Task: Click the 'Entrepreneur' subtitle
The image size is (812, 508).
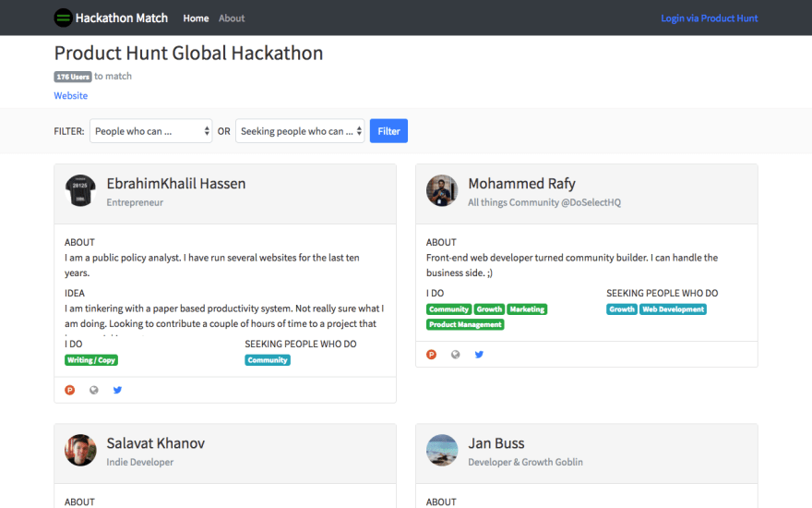Action: coord(135,202)
